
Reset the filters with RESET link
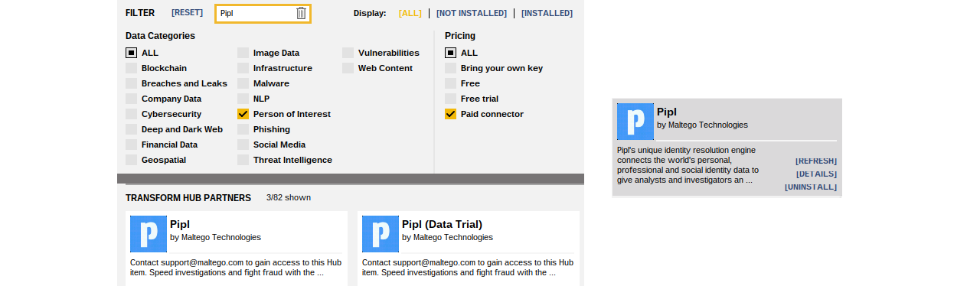(188, 13)
